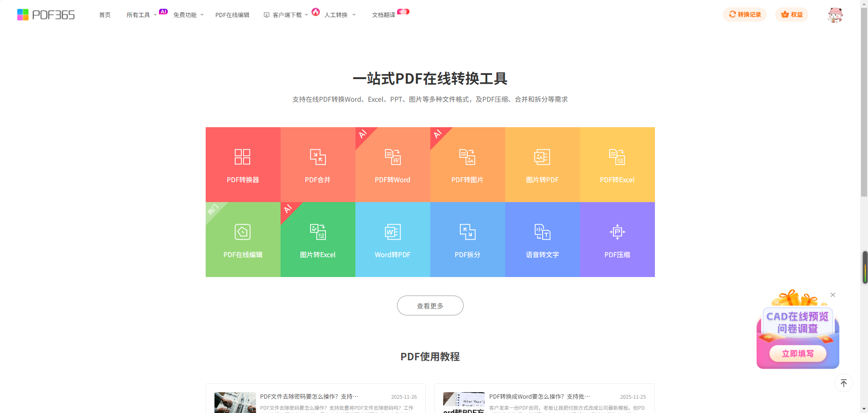Expand the 免费功能 dropdown
Viewport: 868px width, 413px height.
[x=188, y=15]
